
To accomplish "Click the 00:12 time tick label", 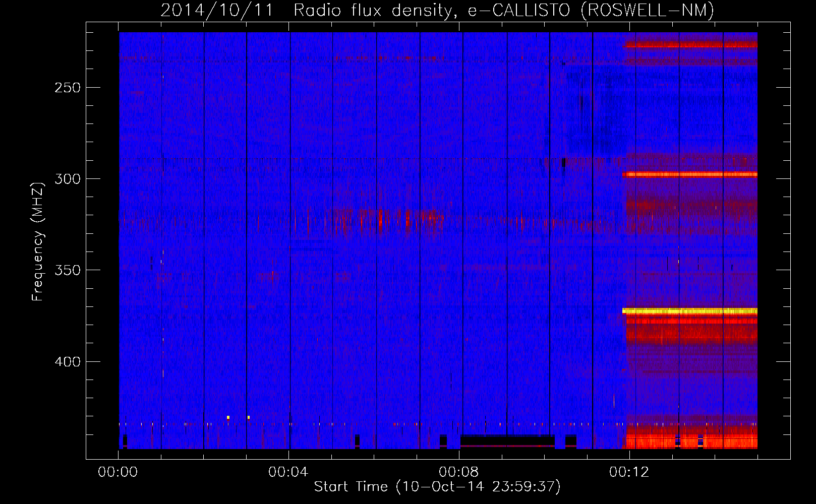I will (x=629, y=472).
